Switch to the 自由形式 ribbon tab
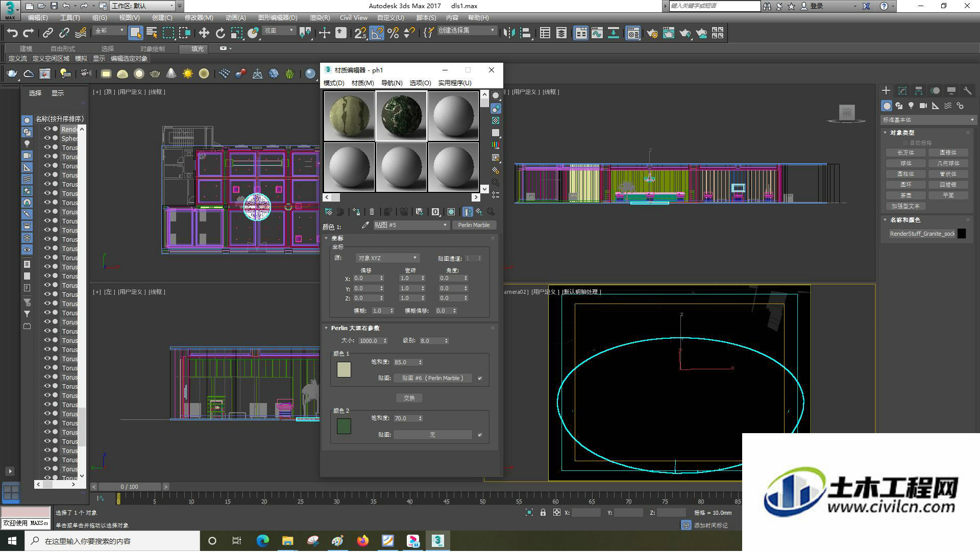Image resolution: width=980 pixels, height=552 pixels. coord(63,49)
